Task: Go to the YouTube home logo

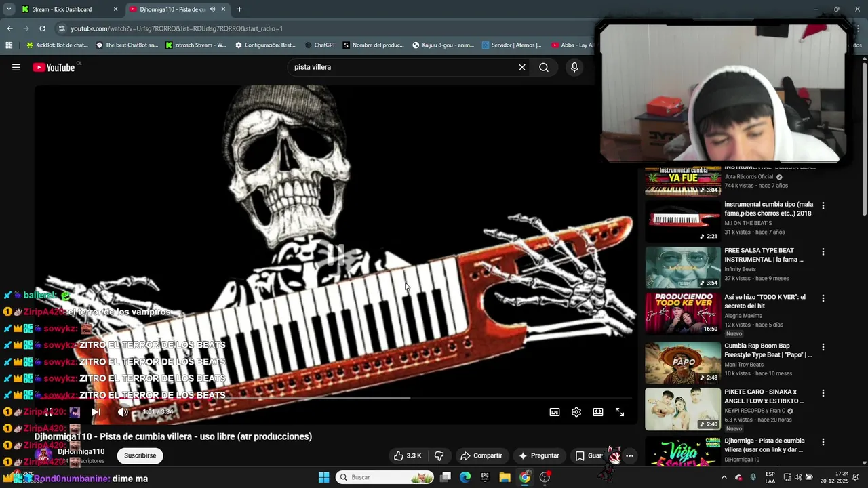Action: tap(54, 67)
